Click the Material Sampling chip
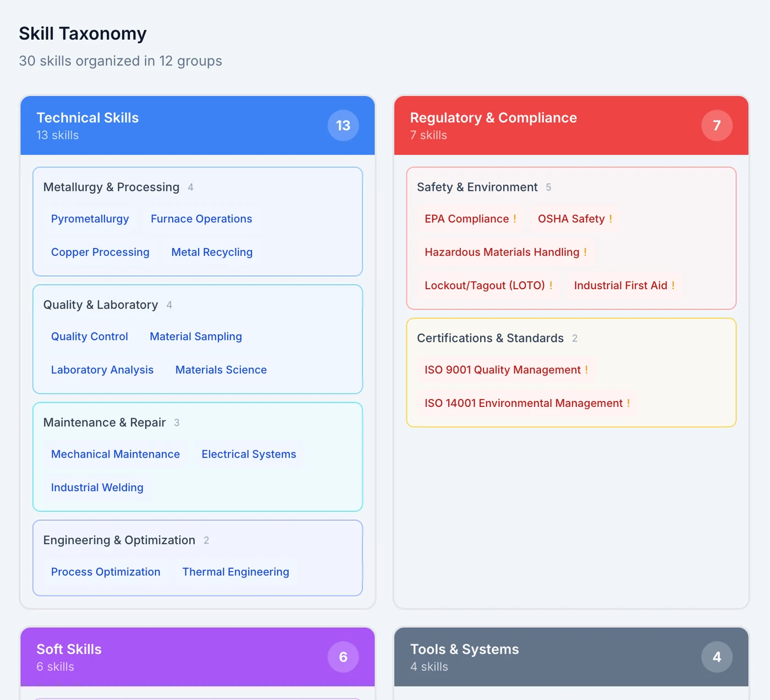This screenshot has height=700, width=770. coord(196,337)
